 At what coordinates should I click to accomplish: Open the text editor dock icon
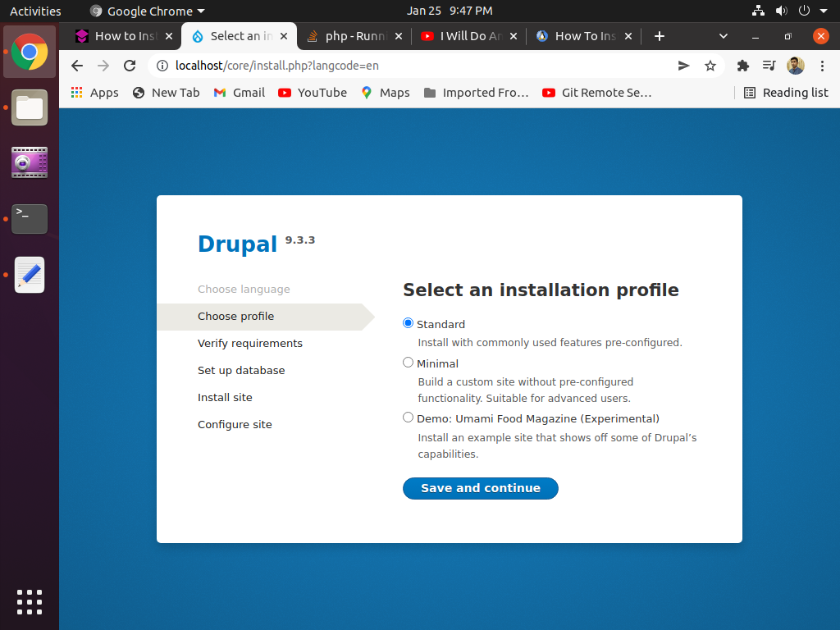click(x=30, y=275)
